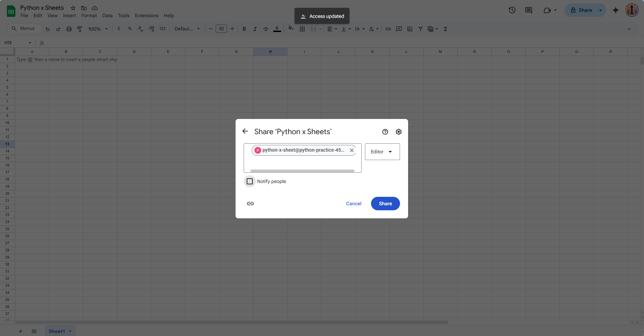The image size is (644, 336).
Task: Star the Python x Sheets document
Action: pos(73,8)
